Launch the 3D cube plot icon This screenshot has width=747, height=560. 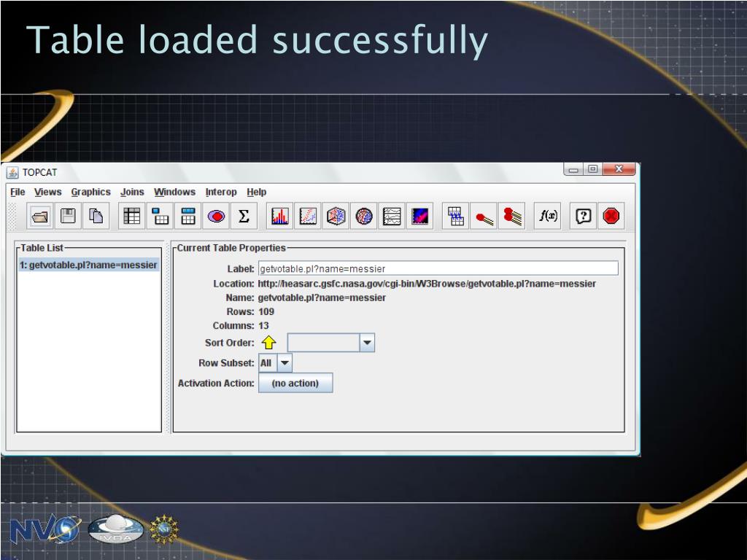tap(336, 217)
